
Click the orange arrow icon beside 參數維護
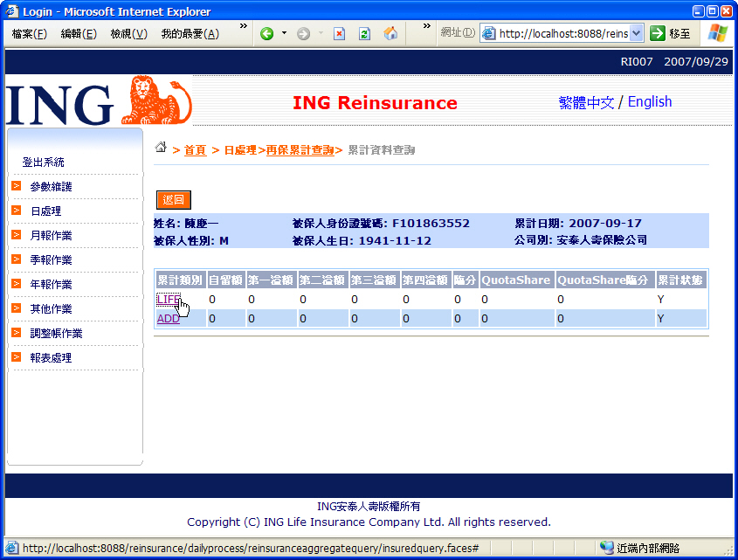tap(17, 185)
